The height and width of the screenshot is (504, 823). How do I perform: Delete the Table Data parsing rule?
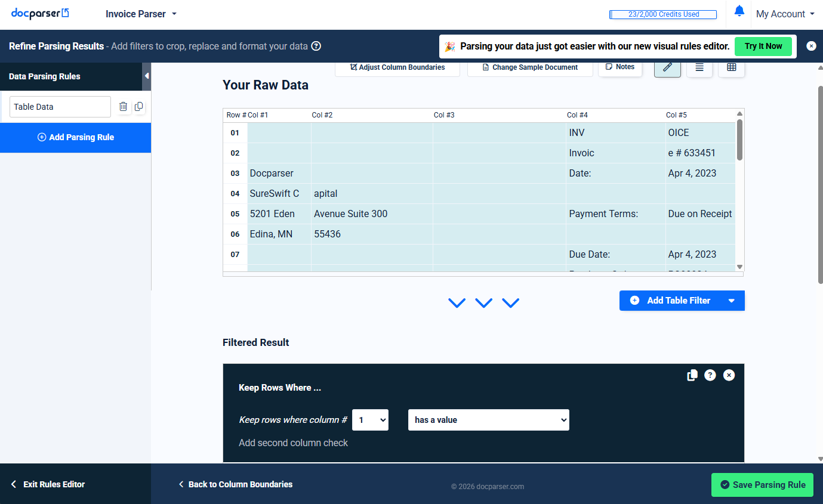[123, 107]
